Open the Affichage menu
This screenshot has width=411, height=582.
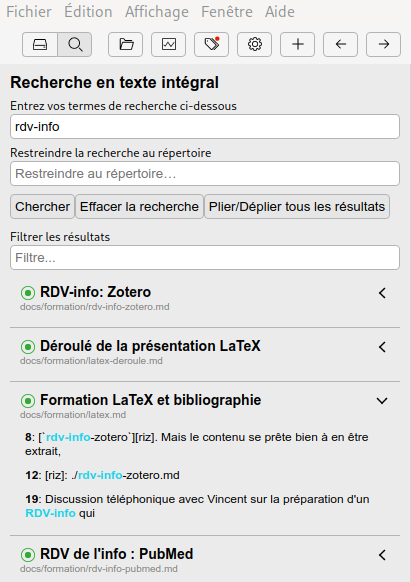[157, 12]
